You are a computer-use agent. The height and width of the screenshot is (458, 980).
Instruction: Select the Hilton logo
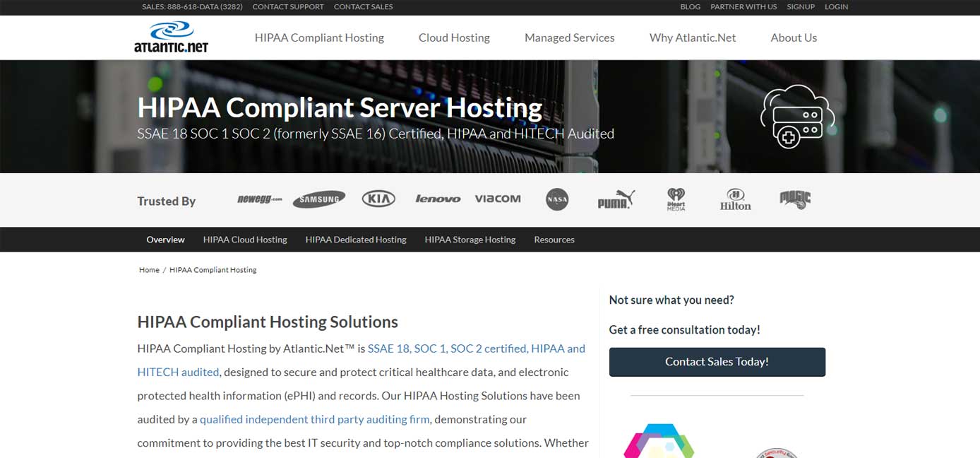pyautogui.click(x=735, y=199)
